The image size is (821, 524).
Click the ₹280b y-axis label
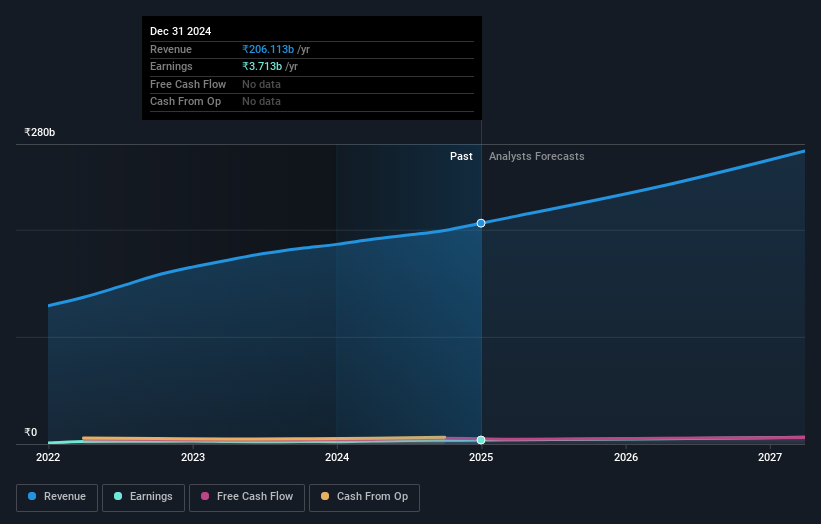[x=40, y=132]
